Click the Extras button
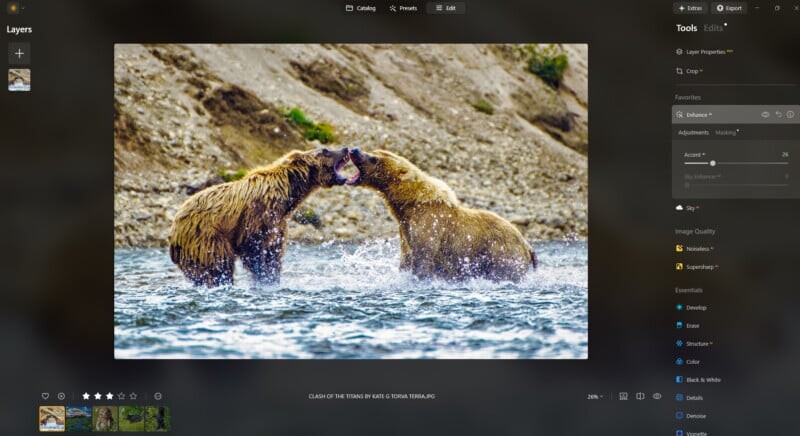The height and width of the screenshot is (436, 800). click(x=690, y=8)
